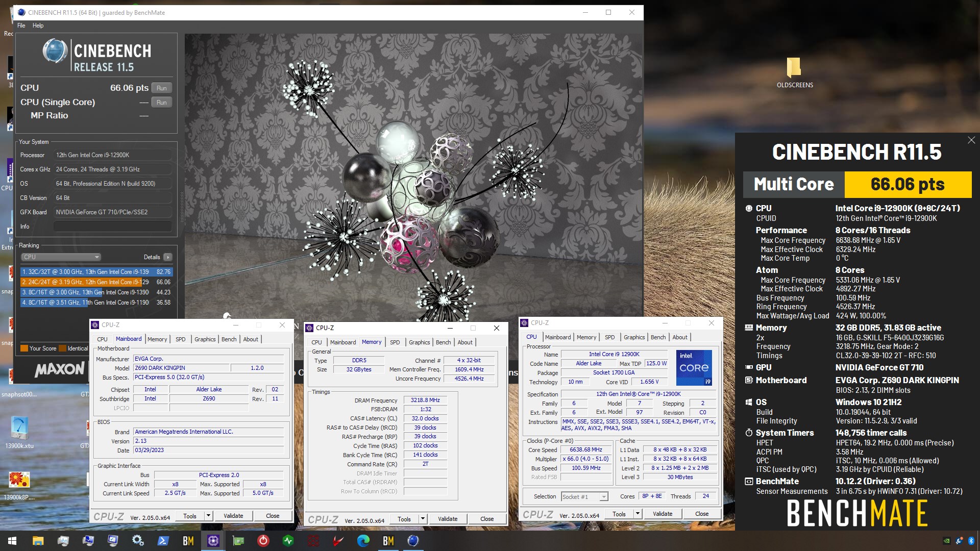This screenshot has height=551, width=980.
Task: Run the CPU benchmark test
Action: (x=162, y=88)
